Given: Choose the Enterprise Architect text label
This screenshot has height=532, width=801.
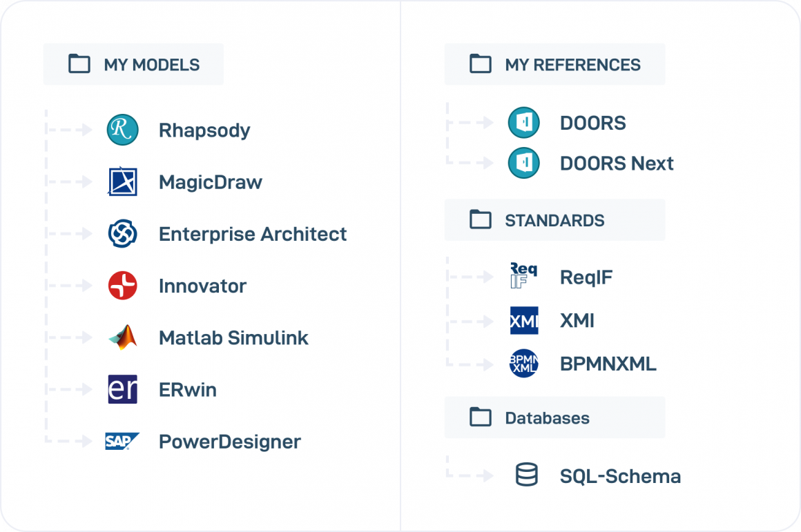Looking at the screenshot, I should tap(253, 234).
